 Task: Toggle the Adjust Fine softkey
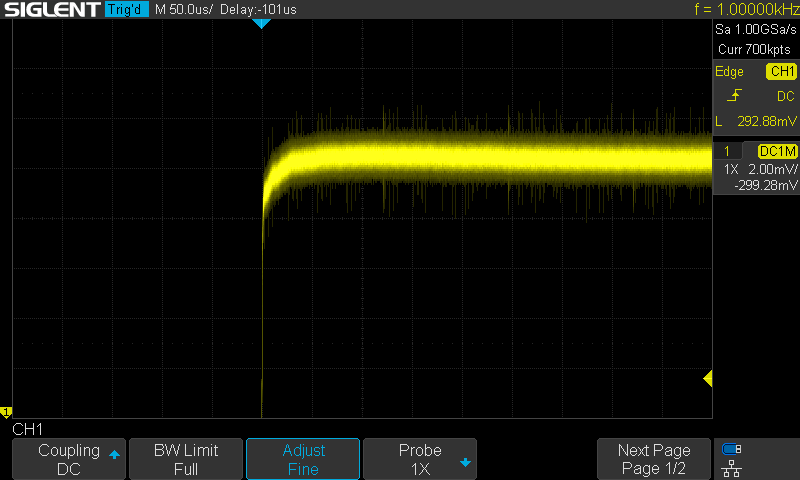(x=303, y=459)
